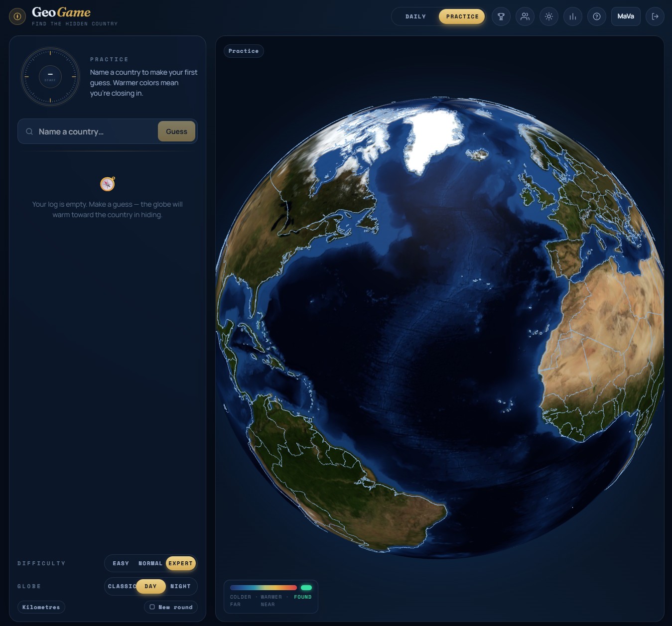This screenshot has width=672, height=626.
Task: Toggle the Kilometres unit button
Action: (x=41, y=607)
